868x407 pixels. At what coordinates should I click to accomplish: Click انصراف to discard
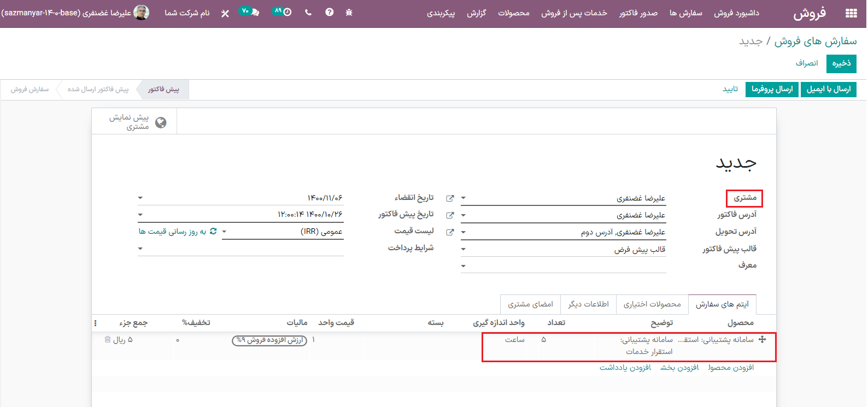click(807, 63)
